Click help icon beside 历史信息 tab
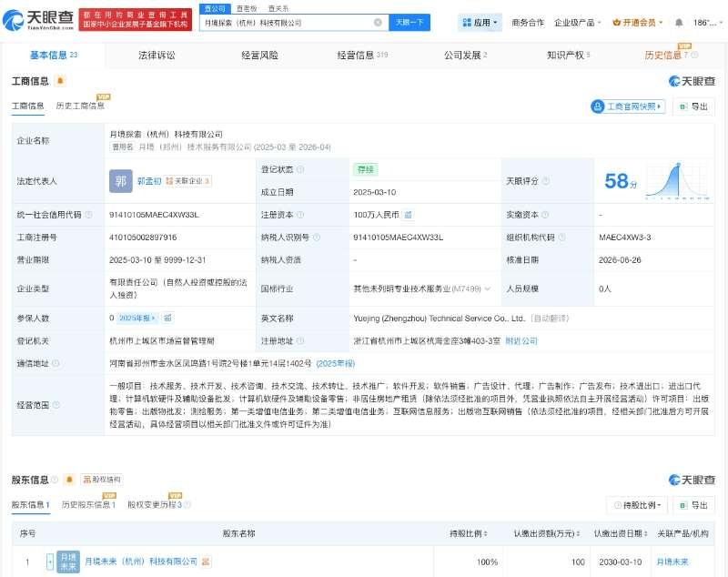728x577 pixels. pyautogui.click(x=694, y=55)
